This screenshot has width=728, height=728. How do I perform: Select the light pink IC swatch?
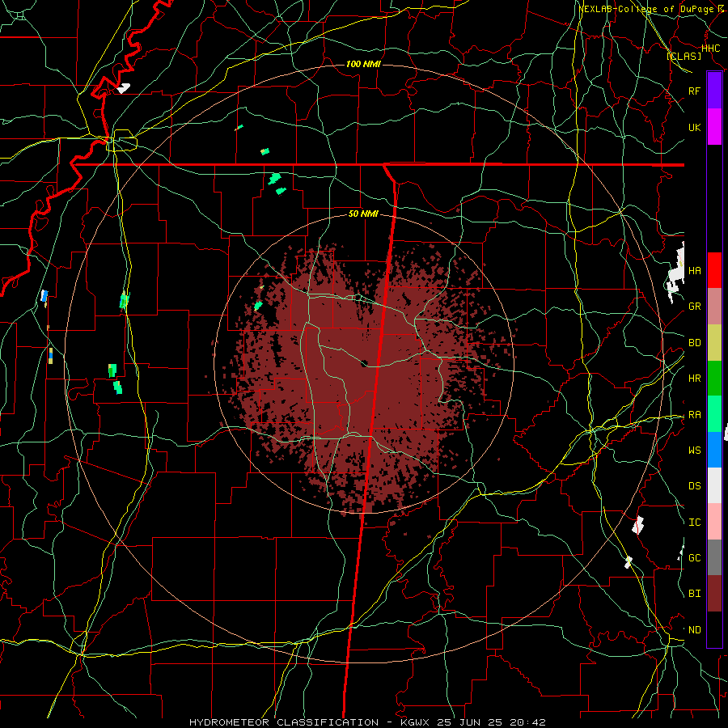tap(714, 522)
